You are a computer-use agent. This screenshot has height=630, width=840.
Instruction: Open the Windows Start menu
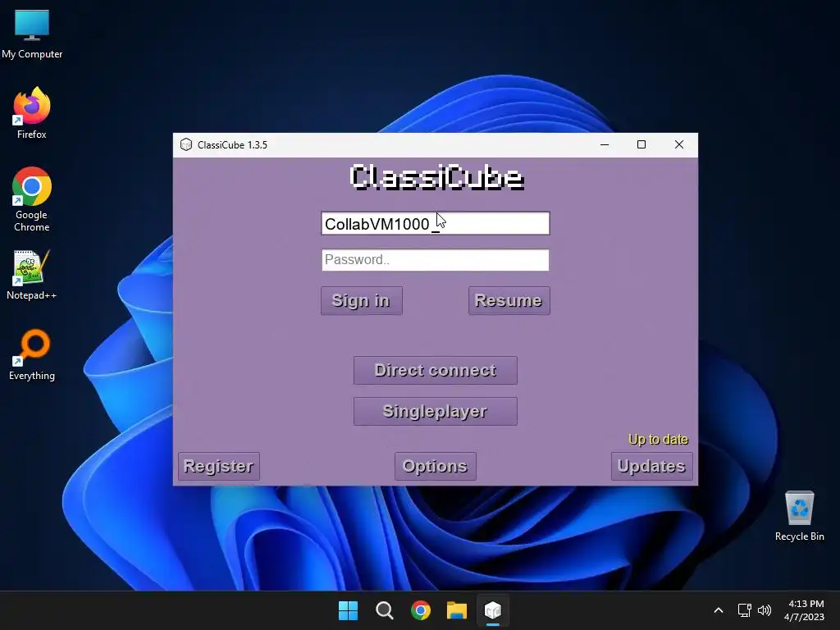pos(348,610)
